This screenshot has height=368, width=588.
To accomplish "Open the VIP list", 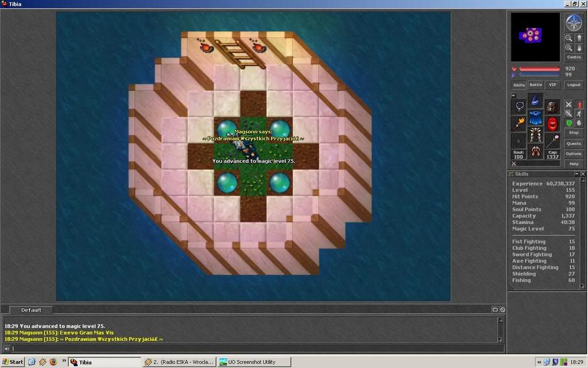I will 552,85.
